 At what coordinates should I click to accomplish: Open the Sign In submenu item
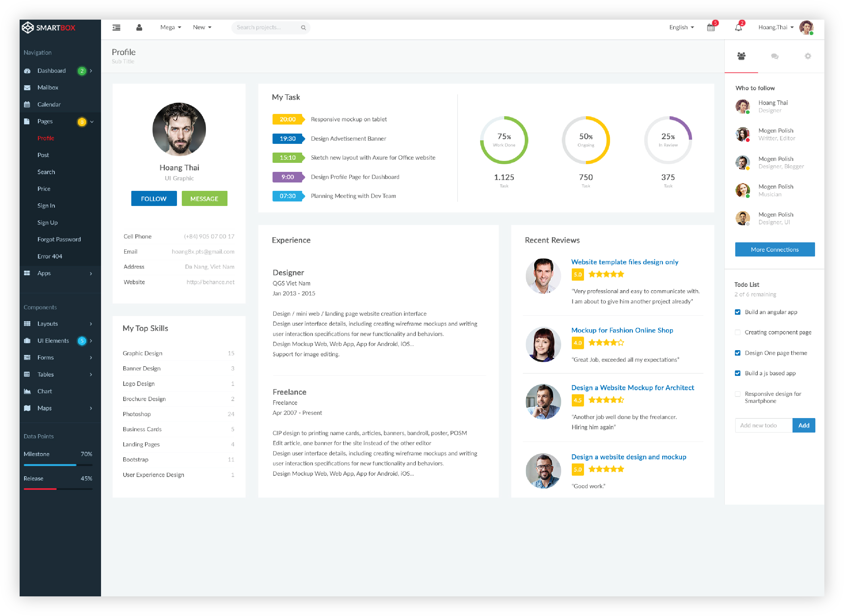point(46,205)
